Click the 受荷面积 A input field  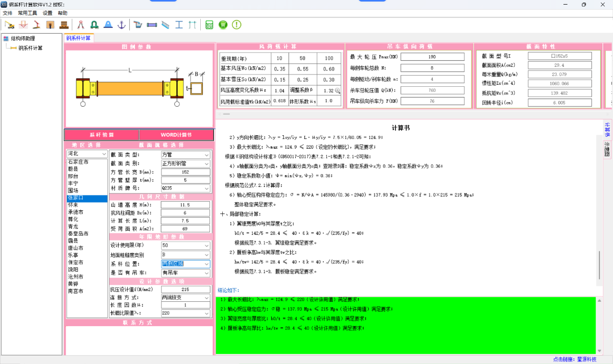click(185, 229)
